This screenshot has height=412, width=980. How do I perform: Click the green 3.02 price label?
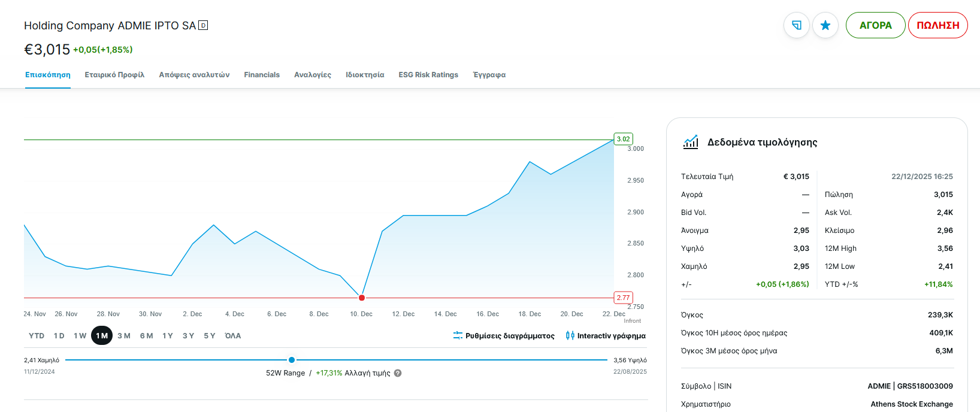click(623, 139)
